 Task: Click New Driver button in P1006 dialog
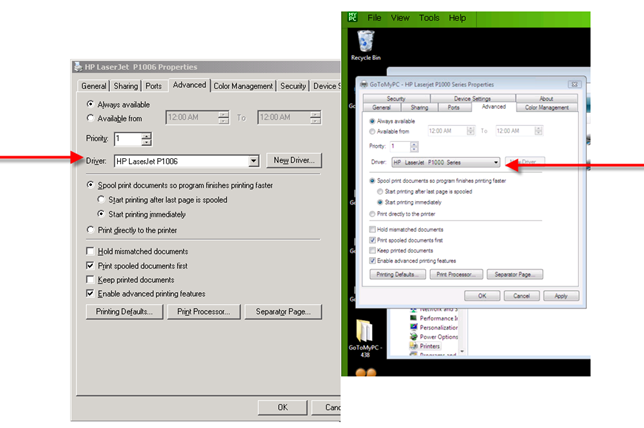pyautogui.click(x=294, y=160)
